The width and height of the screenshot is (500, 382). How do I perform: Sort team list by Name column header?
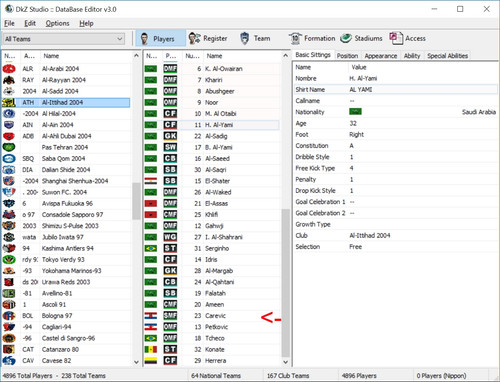pos(86,56)
